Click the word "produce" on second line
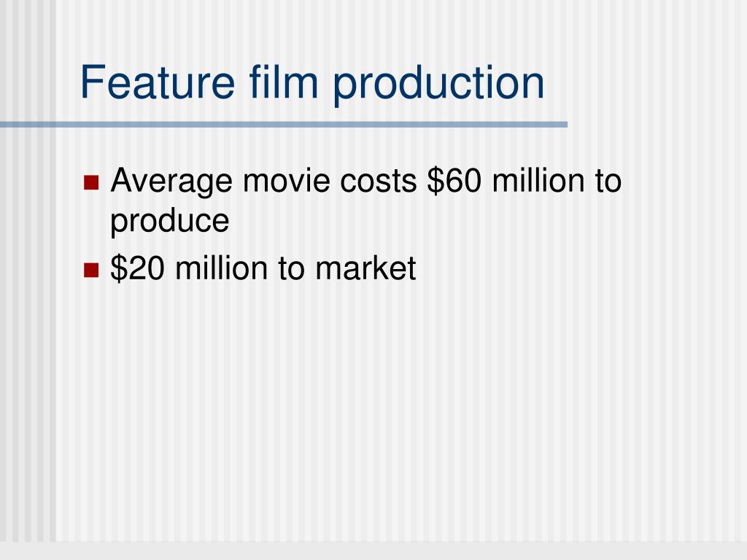Viewport: 747px width, 560px height. pos(169,220)
